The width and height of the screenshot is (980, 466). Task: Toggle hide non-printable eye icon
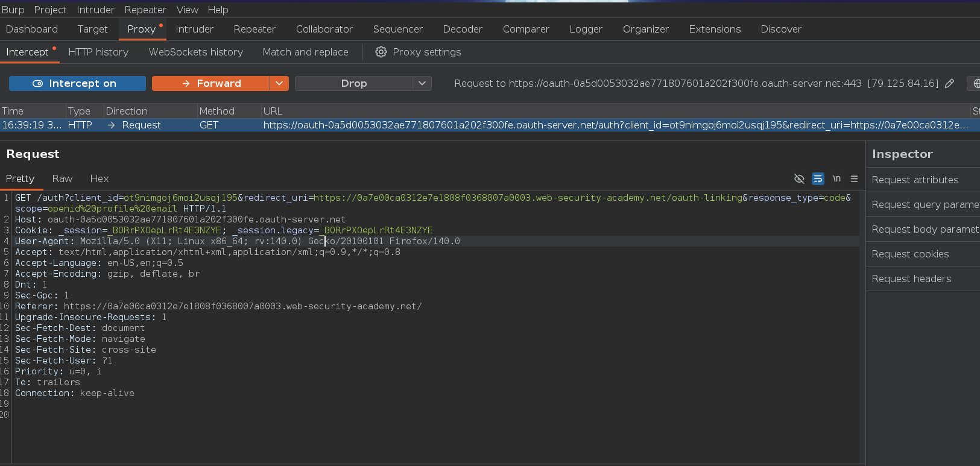(799, 178)
